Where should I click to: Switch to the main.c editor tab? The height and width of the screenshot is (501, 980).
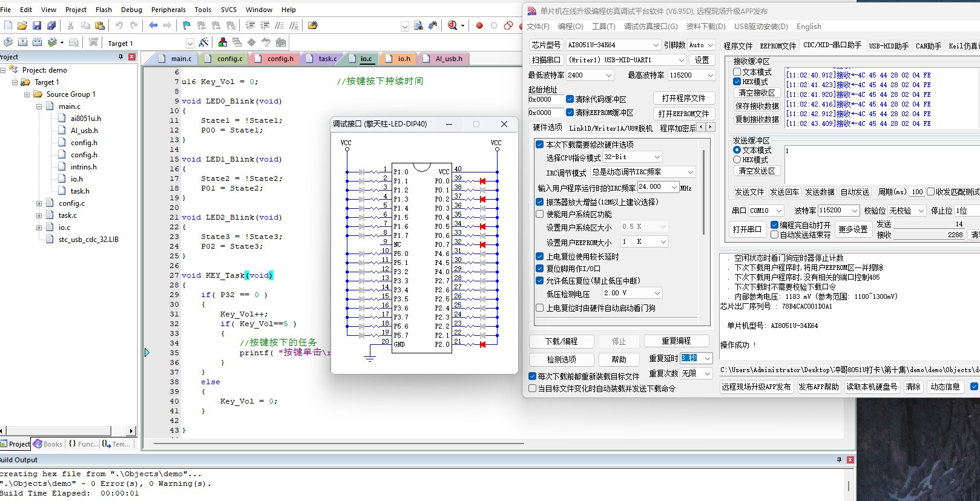tap(175, 59)
